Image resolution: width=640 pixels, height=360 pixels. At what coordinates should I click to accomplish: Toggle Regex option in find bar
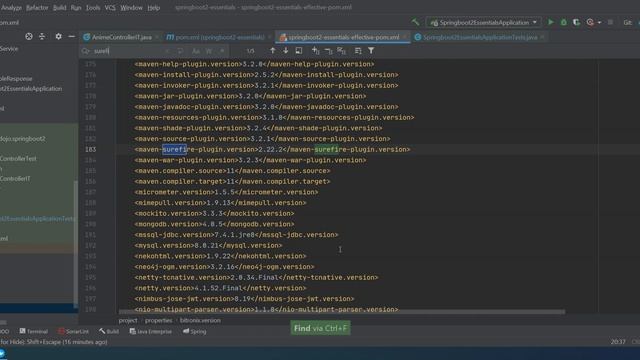pyautogui.click(x=222, y=51)
